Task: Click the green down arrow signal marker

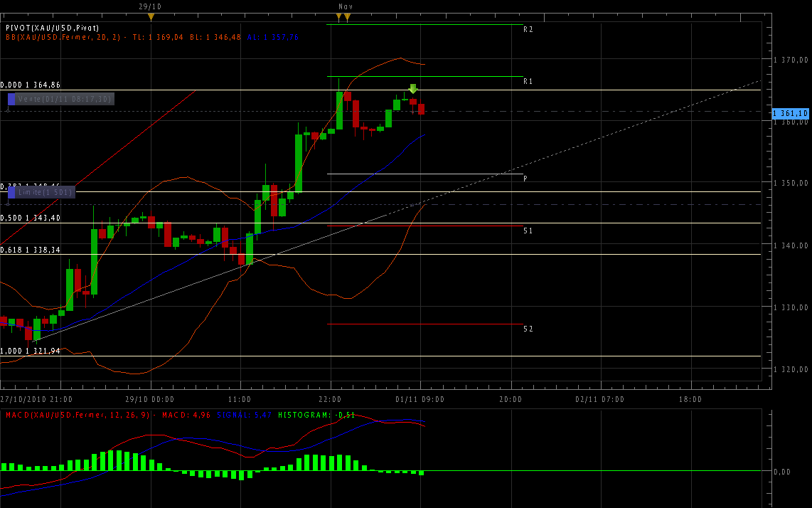Action: (412, 89)
